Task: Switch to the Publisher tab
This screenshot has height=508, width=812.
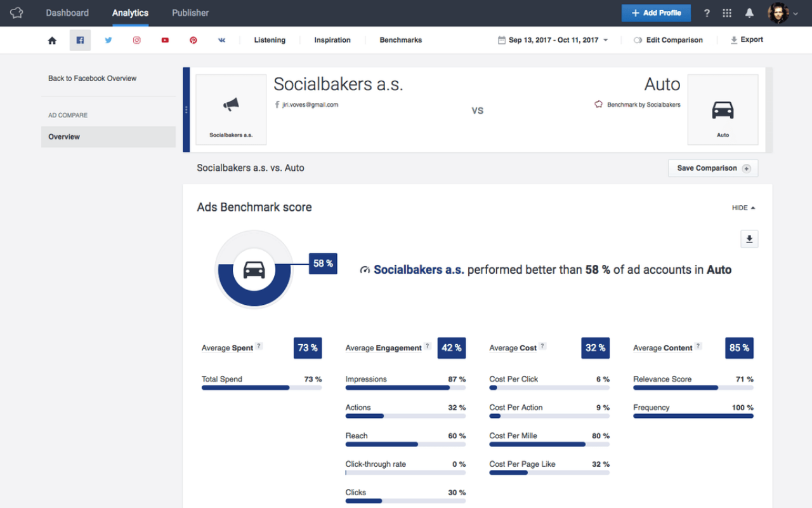Action: [190, 13]
